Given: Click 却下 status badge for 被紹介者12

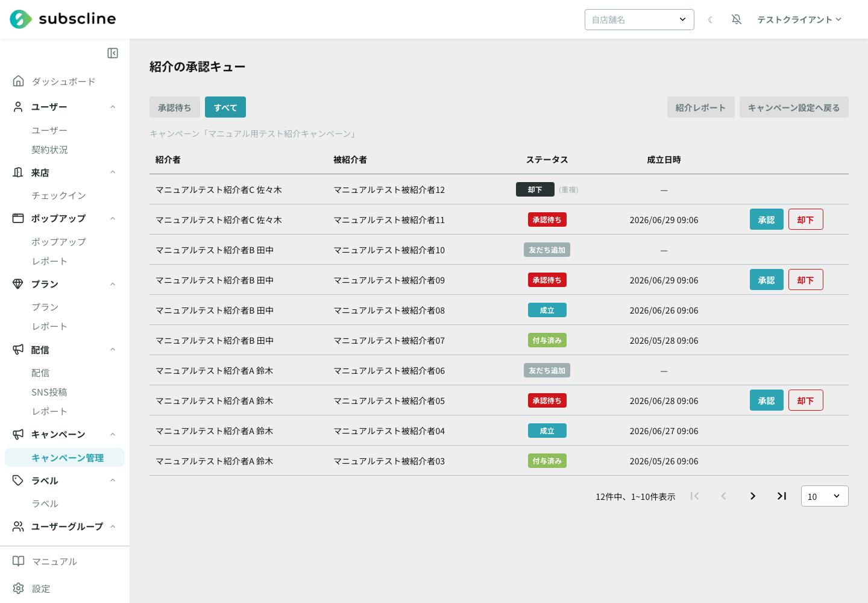Looking at the screenshot, I should tap(535, 189).
